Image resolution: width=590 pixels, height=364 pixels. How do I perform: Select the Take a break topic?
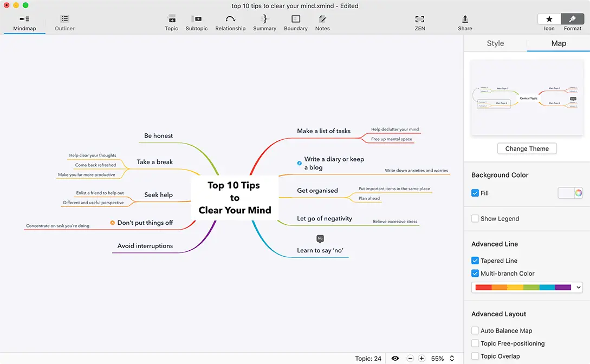point(154,162)
